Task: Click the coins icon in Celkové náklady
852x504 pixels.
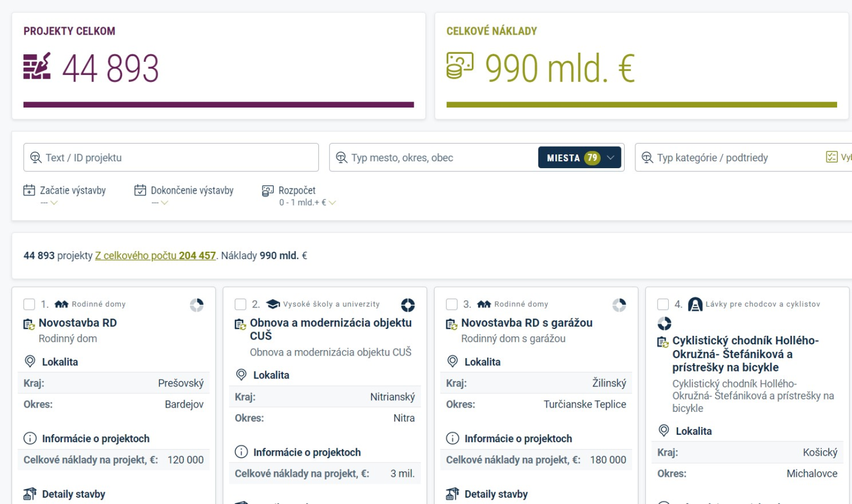Action: (x=460, y=66)
